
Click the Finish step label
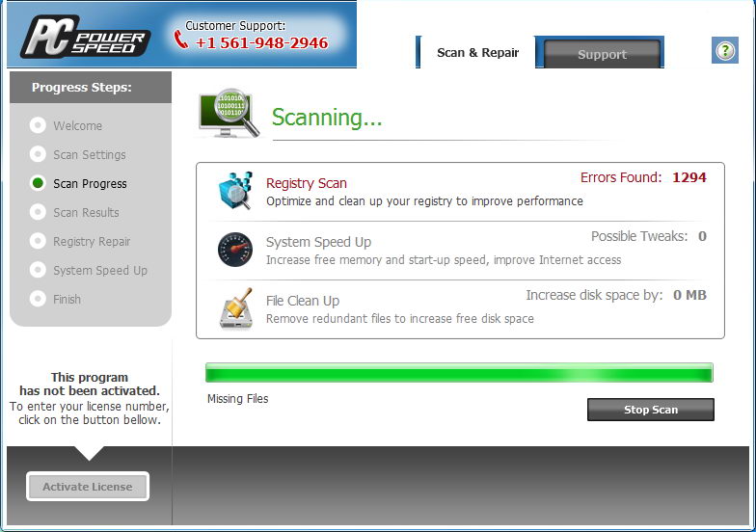tap(67, 299)
